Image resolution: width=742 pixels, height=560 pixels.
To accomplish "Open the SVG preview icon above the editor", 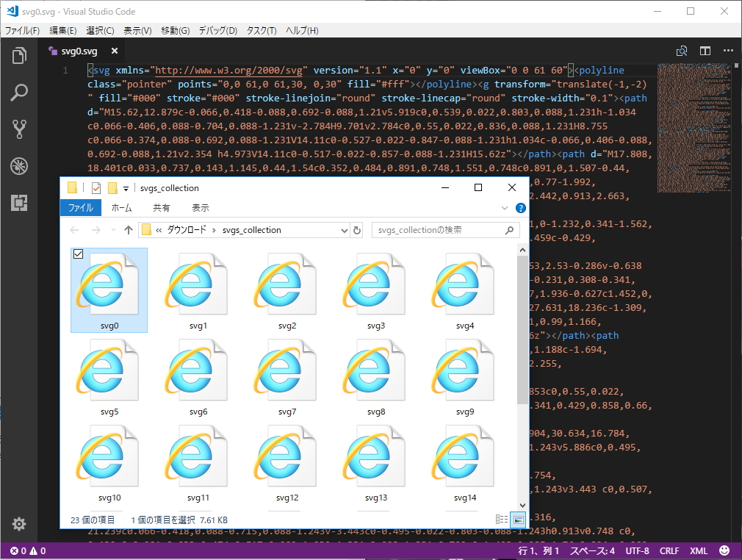I will (682, 51).
